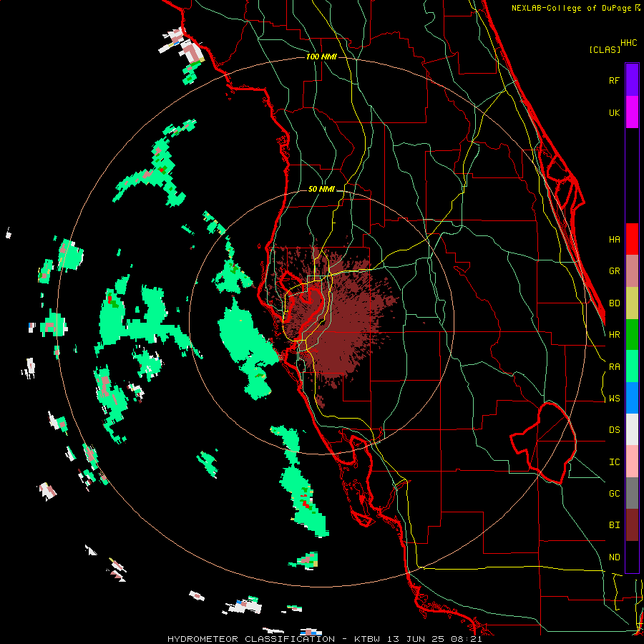
Task: Click the BI legend label
Action: [x=614, y=525]
